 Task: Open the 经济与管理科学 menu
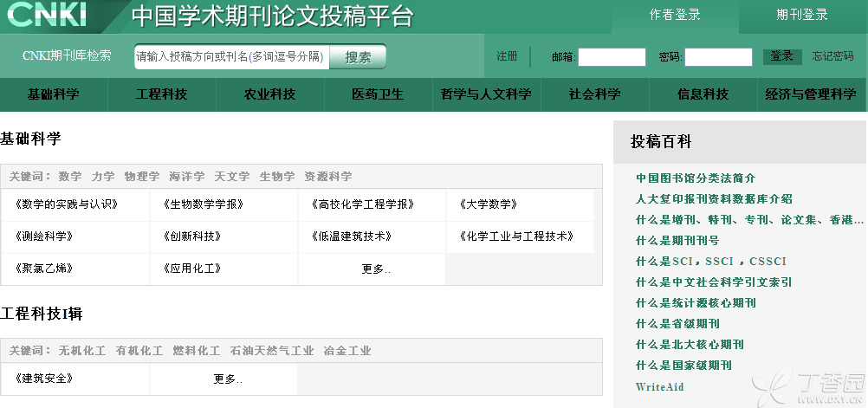tap(811, 94)
